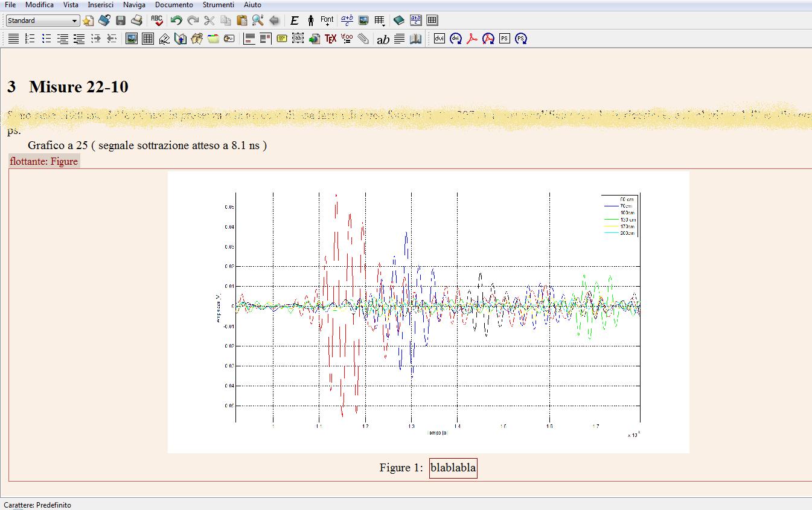Open the thesaurus open-book icon
The height and width of the screenshot is (510, 812).
[415, 39]
